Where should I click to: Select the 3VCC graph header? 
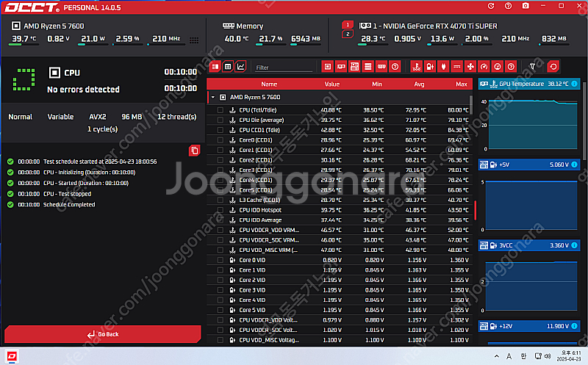tap(529, 245)
